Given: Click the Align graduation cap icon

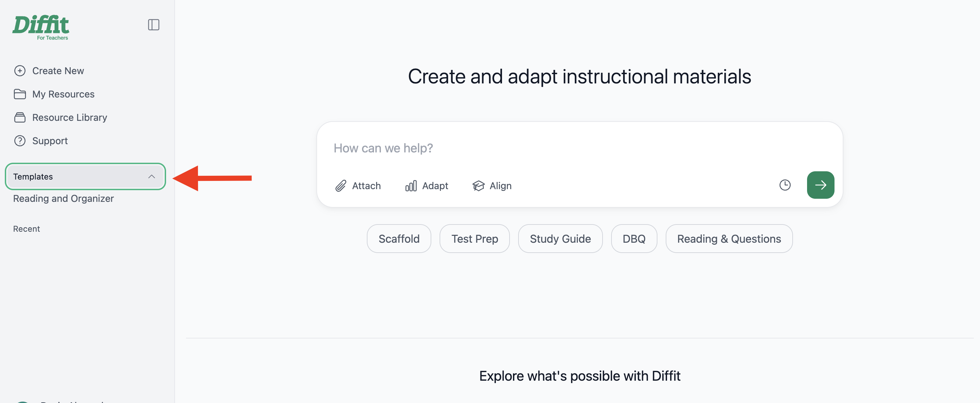Looking at the screenshot, I should (478, 186).
